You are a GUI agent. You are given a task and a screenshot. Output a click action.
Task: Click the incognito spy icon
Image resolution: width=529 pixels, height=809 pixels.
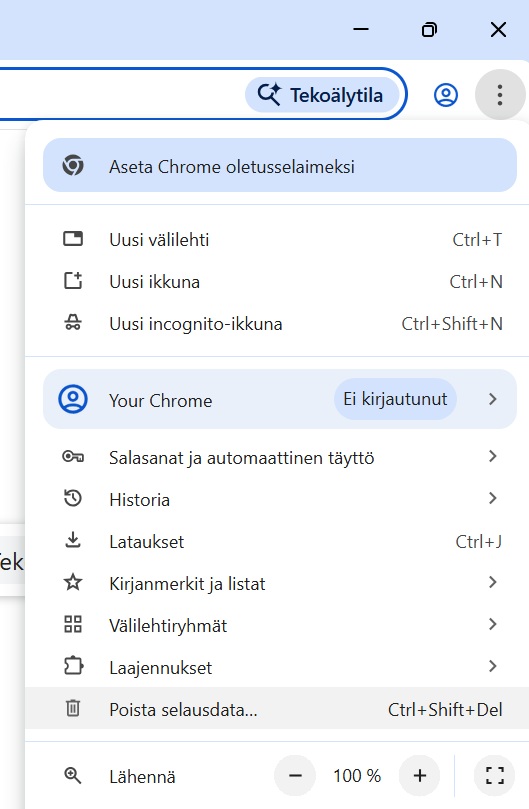tap(73, 323)
